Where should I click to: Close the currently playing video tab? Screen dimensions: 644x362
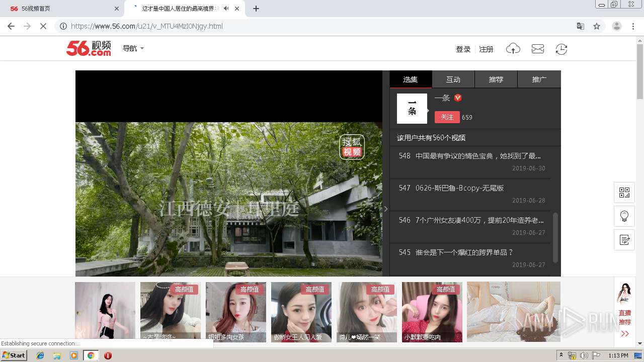237,9
